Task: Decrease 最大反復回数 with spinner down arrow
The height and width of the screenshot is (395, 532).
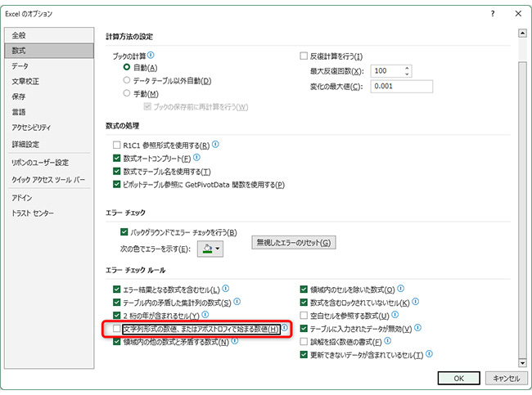Action: [407, 74]
